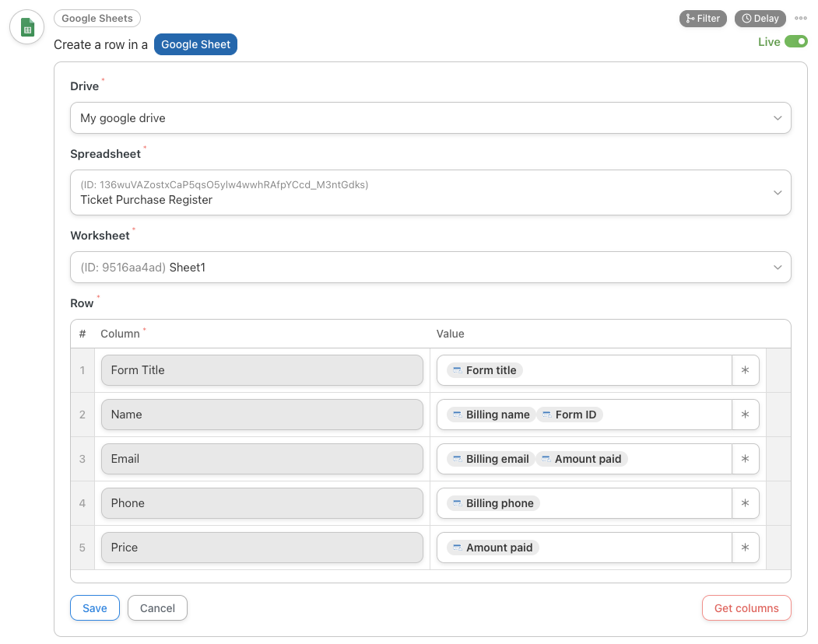Select the Billing email value chip
Screen dimensions: 818x644
point(490,459)
